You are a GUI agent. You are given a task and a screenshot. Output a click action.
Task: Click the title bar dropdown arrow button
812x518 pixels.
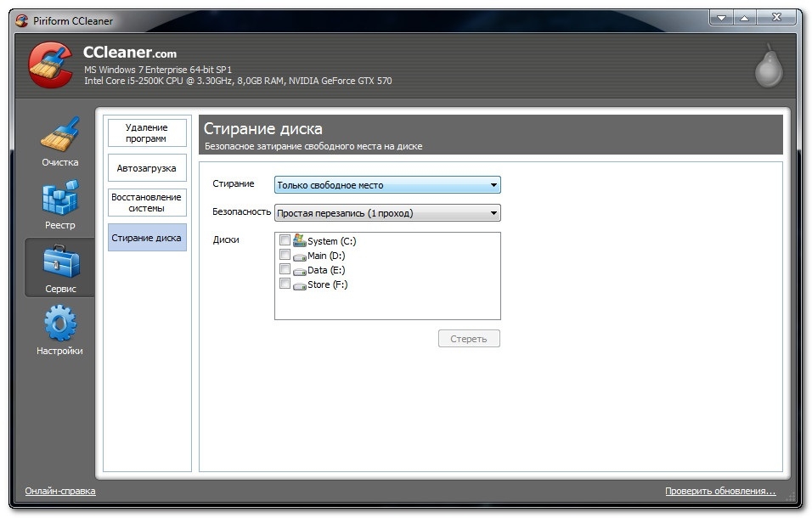pos(722,18)
